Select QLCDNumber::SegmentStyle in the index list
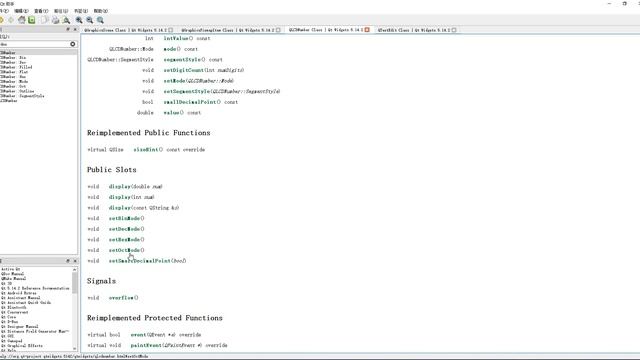The image size is (640, 360). [22, 96]
